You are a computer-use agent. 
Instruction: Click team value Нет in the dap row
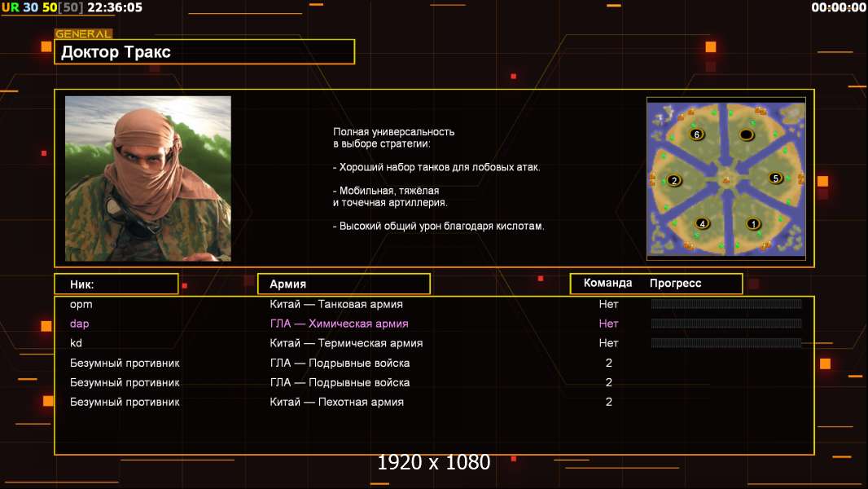coord(608,324)
